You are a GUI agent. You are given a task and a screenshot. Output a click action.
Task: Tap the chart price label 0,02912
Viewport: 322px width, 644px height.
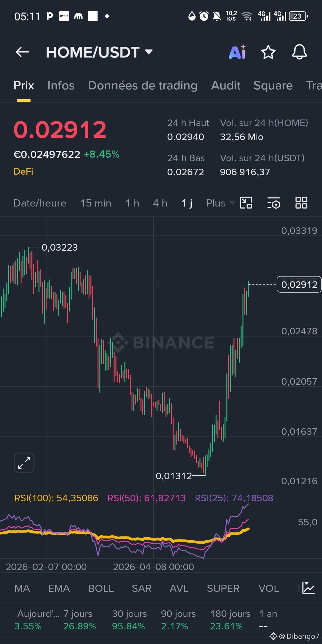[299, 284]
